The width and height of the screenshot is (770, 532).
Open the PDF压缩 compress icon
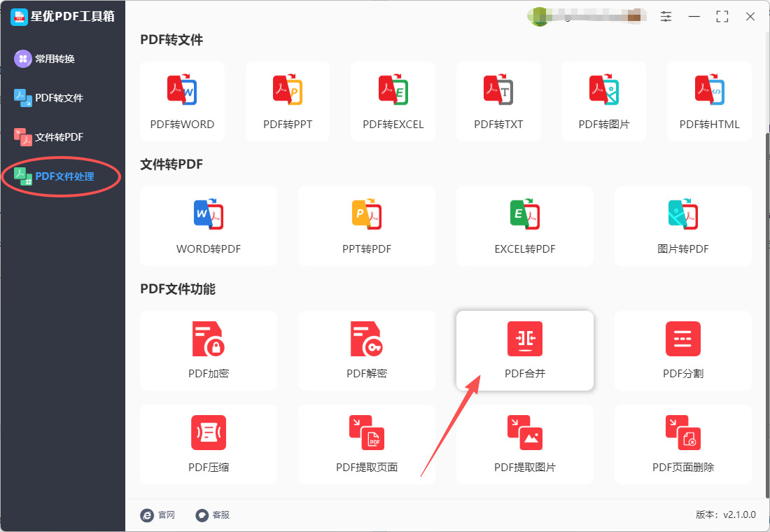coord(209,433)
